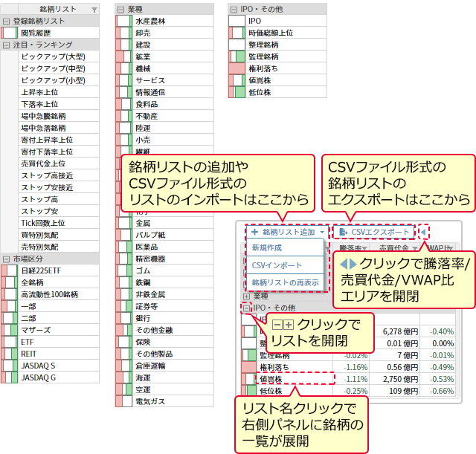
Task: Expand the 業種 row in the small panel
Action: click(246, 296)
